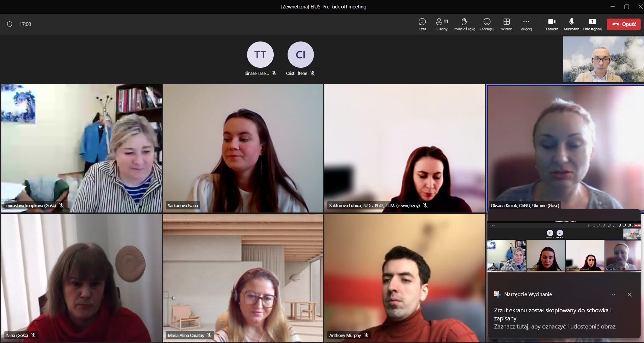The height and width of the screenshot is (343, 644).
Task: Expand the Więcej options menu
Action: 526,24
